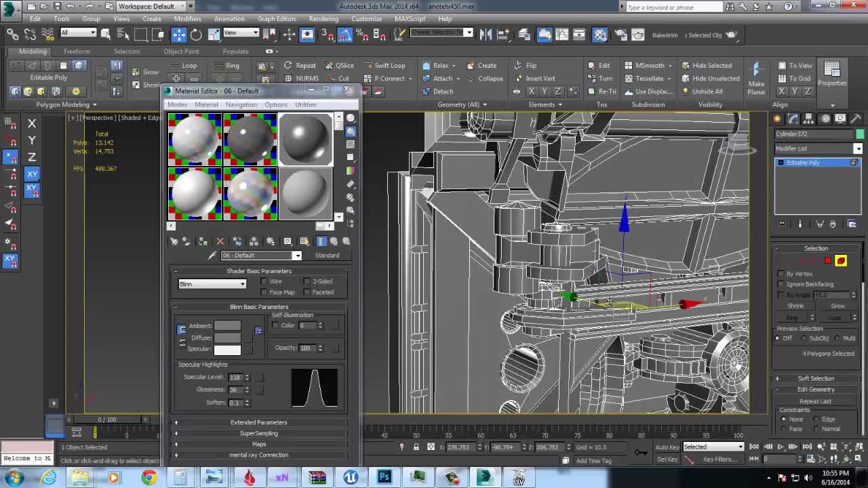The width and height of the screenshot is (868, 488).
Task: Toggle the Angle Snap icon
Action: tap(344, 35)
